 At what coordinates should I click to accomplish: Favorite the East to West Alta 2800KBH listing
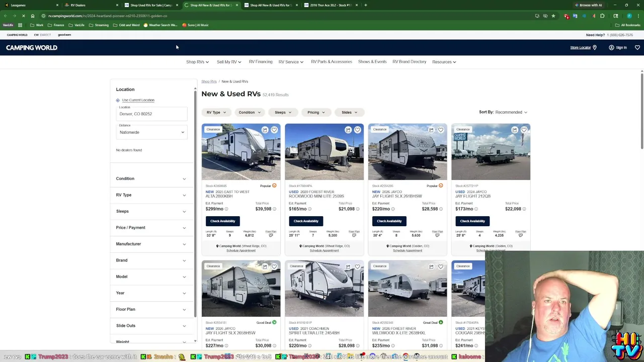(x=274, y=130)
